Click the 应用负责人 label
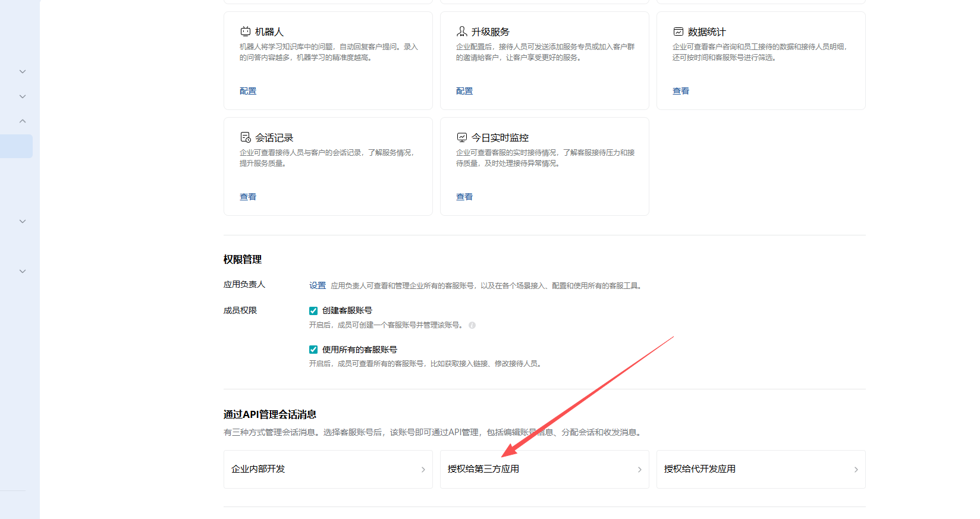The height and width of the screenshot is (519, 980). (x=244, y=284)
